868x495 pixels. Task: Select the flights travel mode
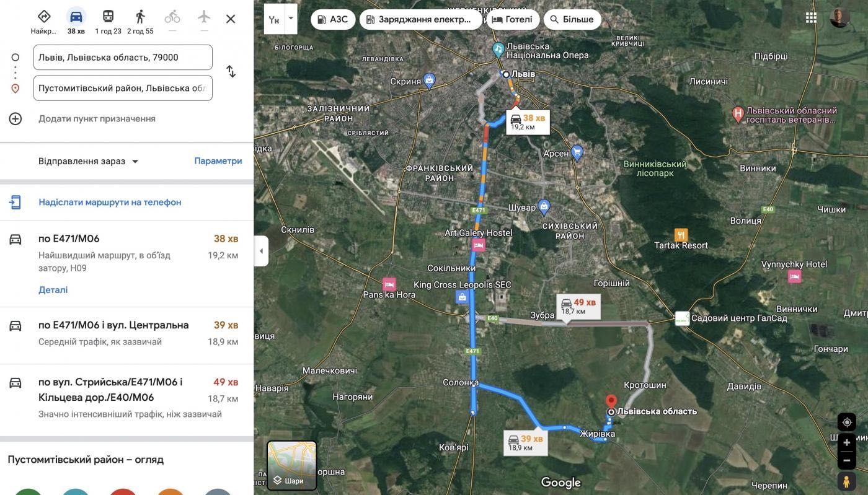coord(204,17)
